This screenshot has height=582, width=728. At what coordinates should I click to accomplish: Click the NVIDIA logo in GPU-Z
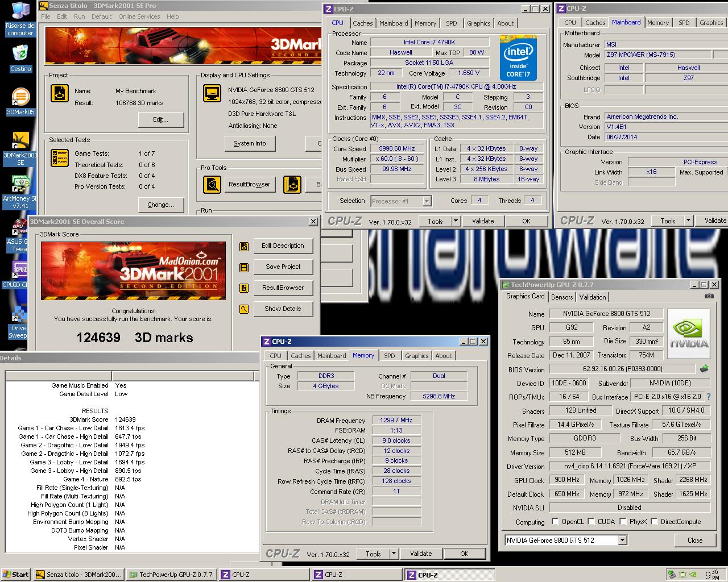[689, 334]
